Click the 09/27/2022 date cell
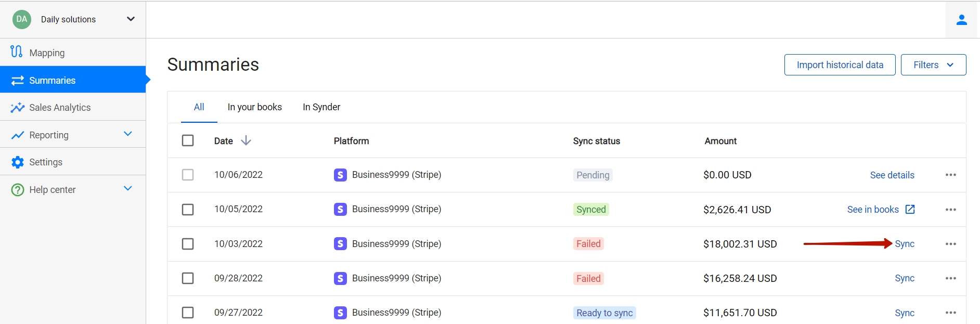 pos(238,313)
